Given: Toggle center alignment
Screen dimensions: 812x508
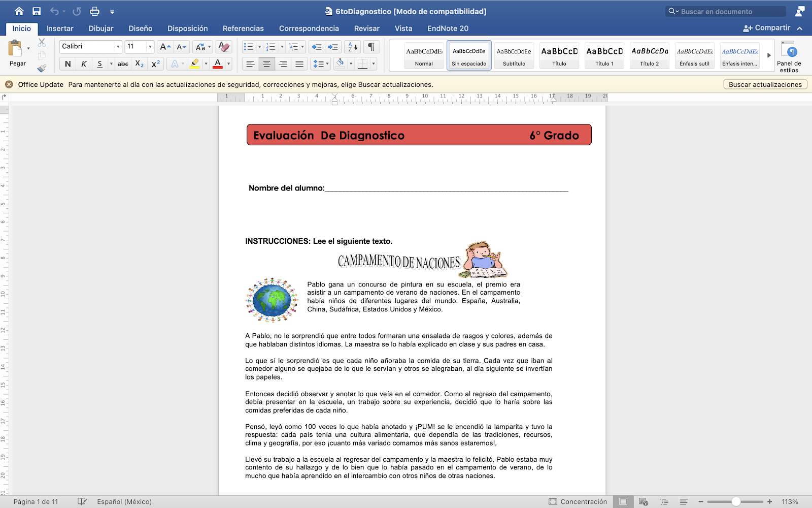Looking at the screenshot, I should (x=266, y=63).
